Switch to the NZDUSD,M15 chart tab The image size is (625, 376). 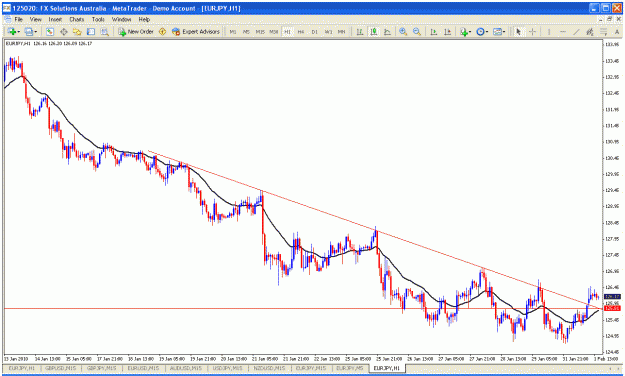pos(269,368)
